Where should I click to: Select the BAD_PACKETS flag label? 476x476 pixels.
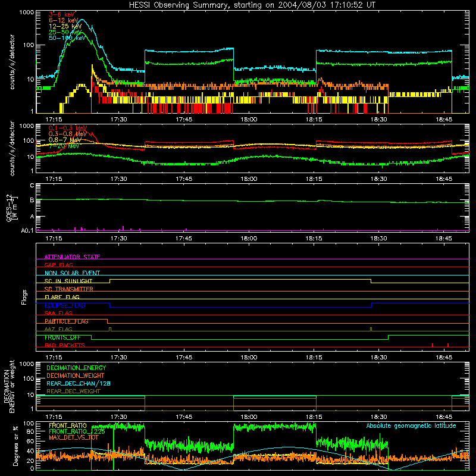tap(65, 345)
